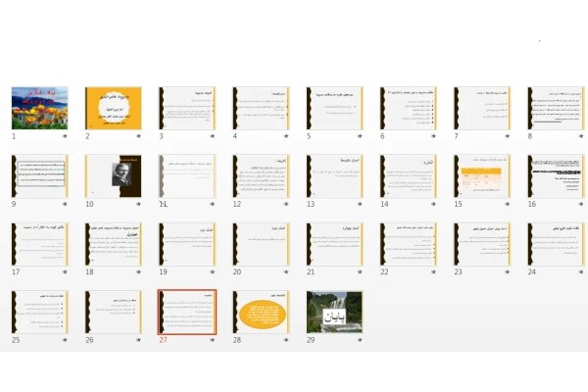588x392 pixels.
Task: Select slide 29 waterfall ending thumbnail
Action: coord(335,312)
